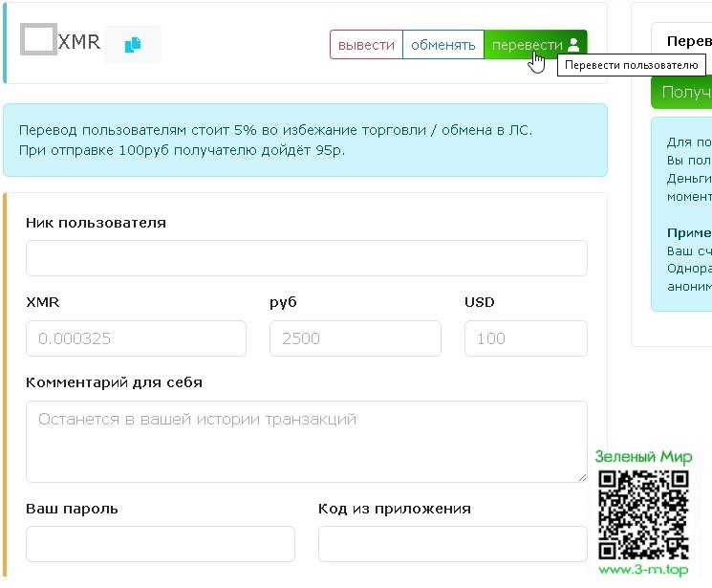This screenshot has height=588, width=712.
Task: Click the Зеленый Мир QR code
Action: click(x=643, y=514)
